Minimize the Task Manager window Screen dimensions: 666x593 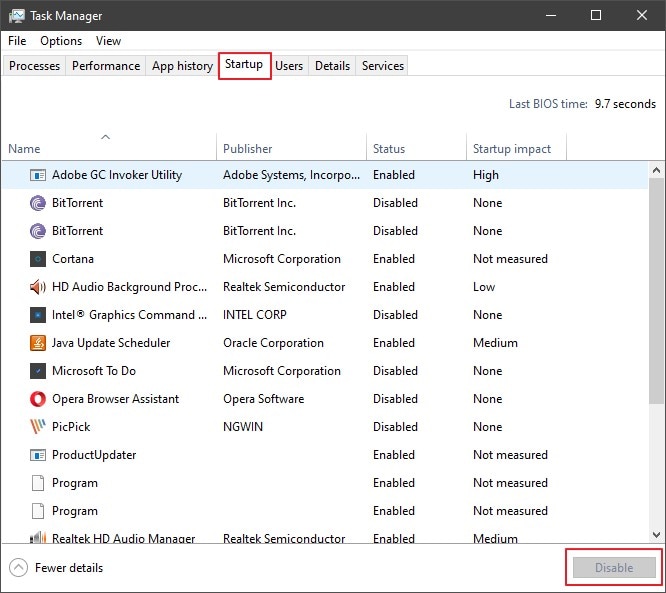pyautogui.click(x=551, y=16)
